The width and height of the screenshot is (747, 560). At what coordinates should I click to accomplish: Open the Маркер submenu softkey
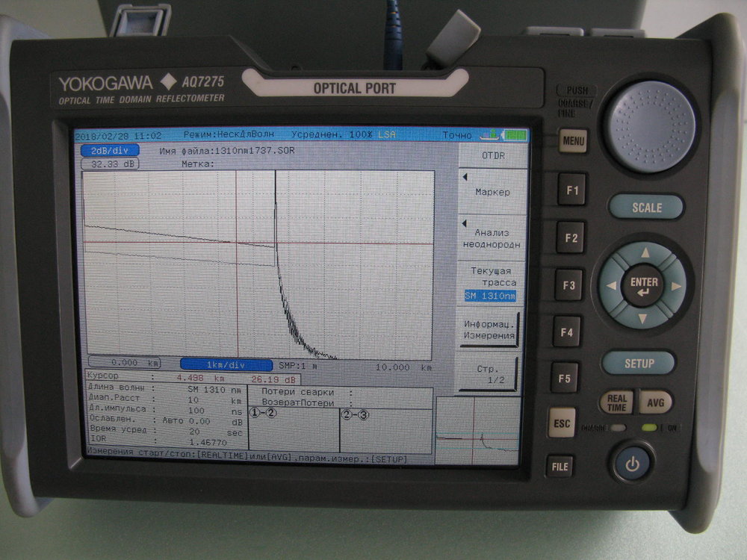[492, 192]
